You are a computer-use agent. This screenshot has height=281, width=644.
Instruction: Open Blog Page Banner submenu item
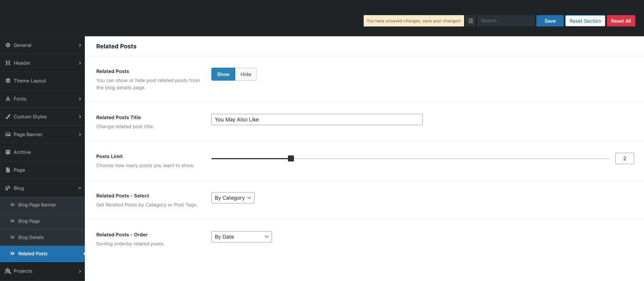click(42, 205)
